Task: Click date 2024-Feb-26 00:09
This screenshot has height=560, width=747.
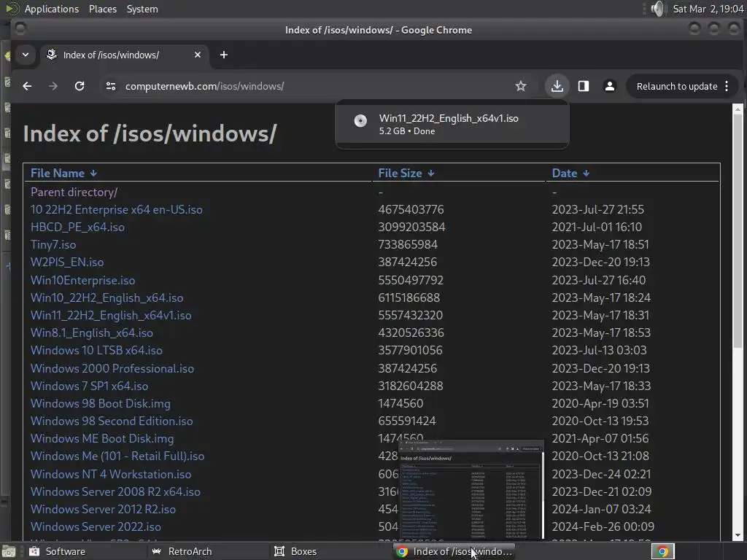Action: (x=603, y=526)
